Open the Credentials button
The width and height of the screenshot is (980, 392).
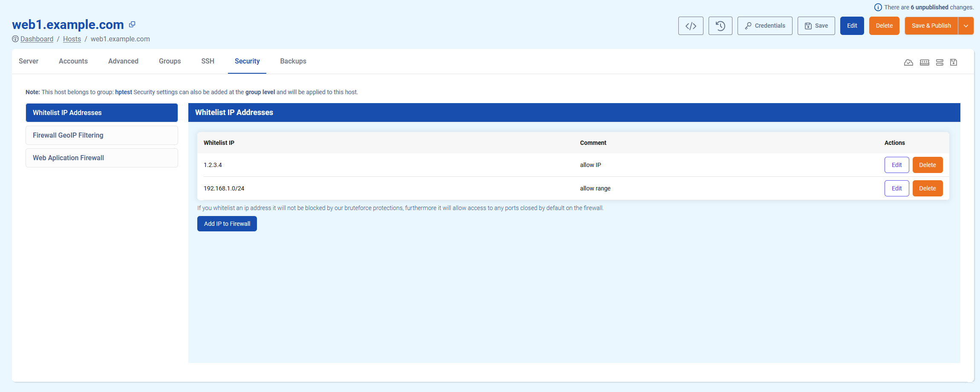click(765, 26)
